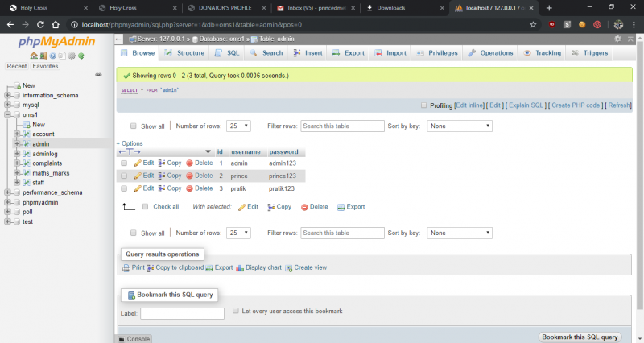
Task: Select the checkbox for pratik row
Action: tap(124, 188)
